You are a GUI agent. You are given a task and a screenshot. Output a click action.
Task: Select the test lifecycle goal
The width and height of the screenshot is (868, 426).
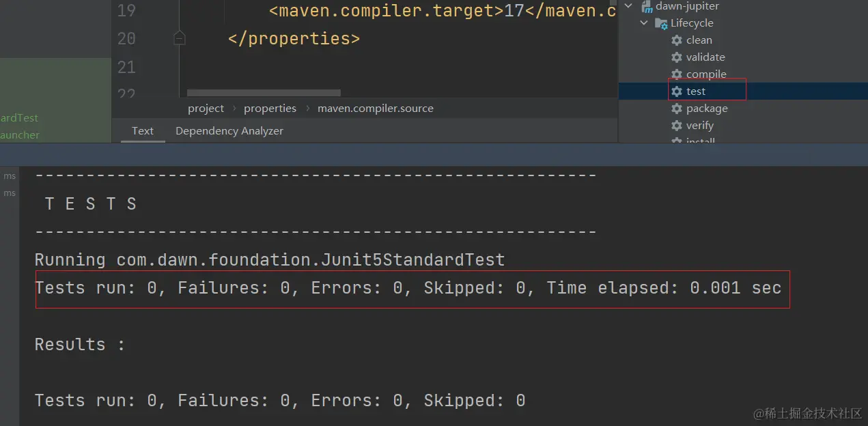coord(696,91)
